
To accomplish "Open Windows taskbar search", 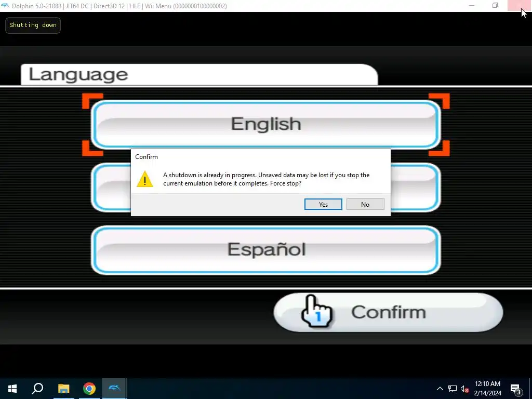I will (x=37, y=389).
